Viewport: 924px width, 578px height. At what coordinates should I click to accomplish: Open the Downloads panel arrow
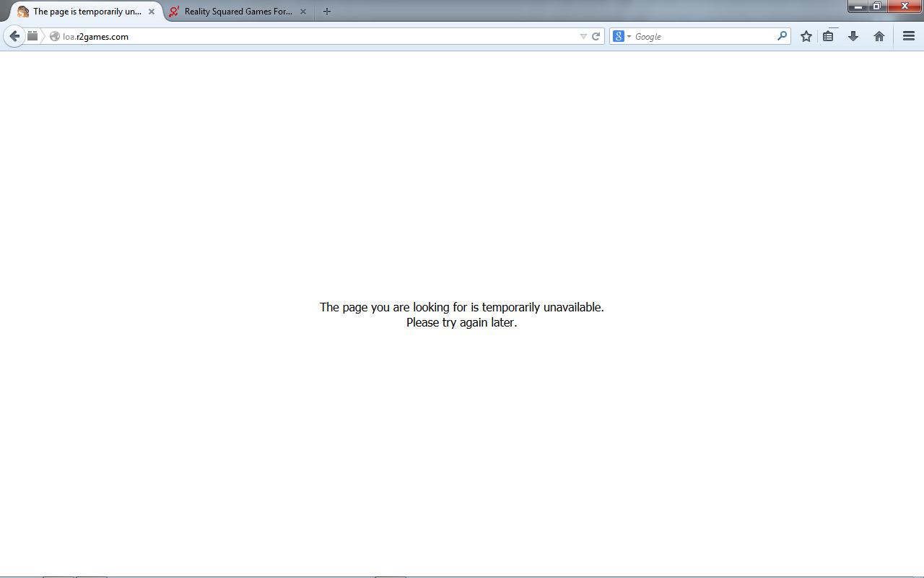853,36
